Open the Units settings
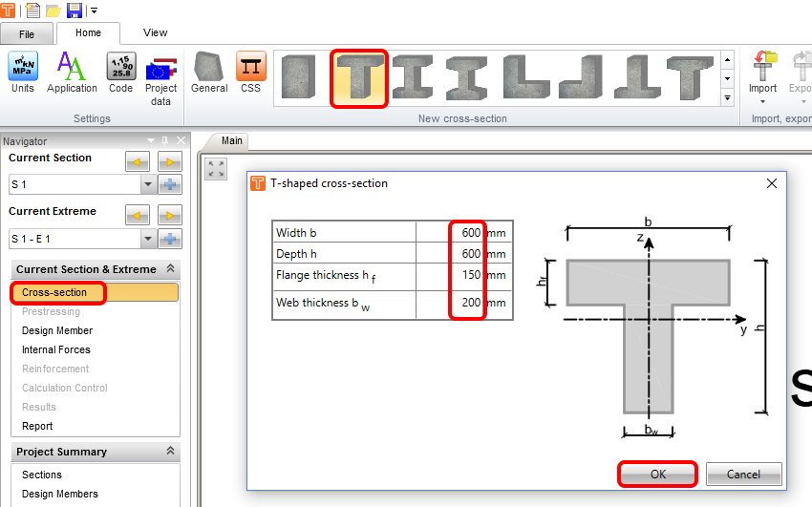 [x=23, y=73]
